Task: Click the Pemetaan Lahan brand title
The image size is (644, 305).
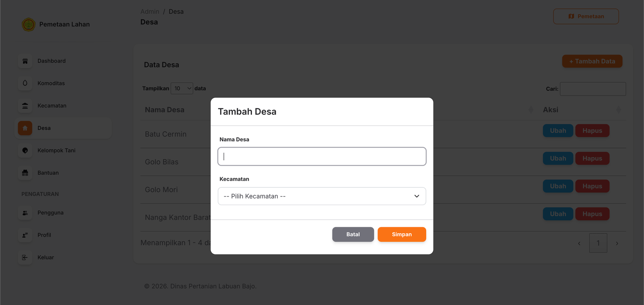Action: pyautogui.click(x=64, y=24)
